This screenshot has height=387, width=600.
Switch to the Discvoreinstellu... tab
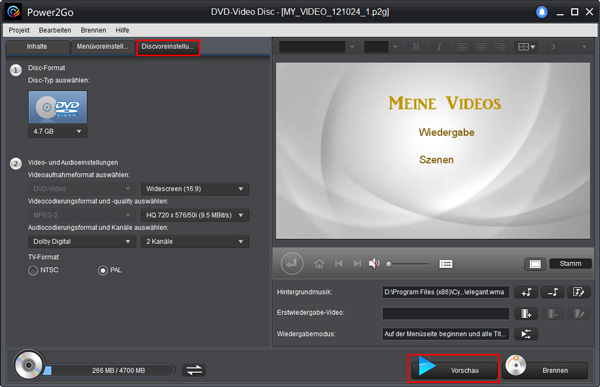(168, 47)
